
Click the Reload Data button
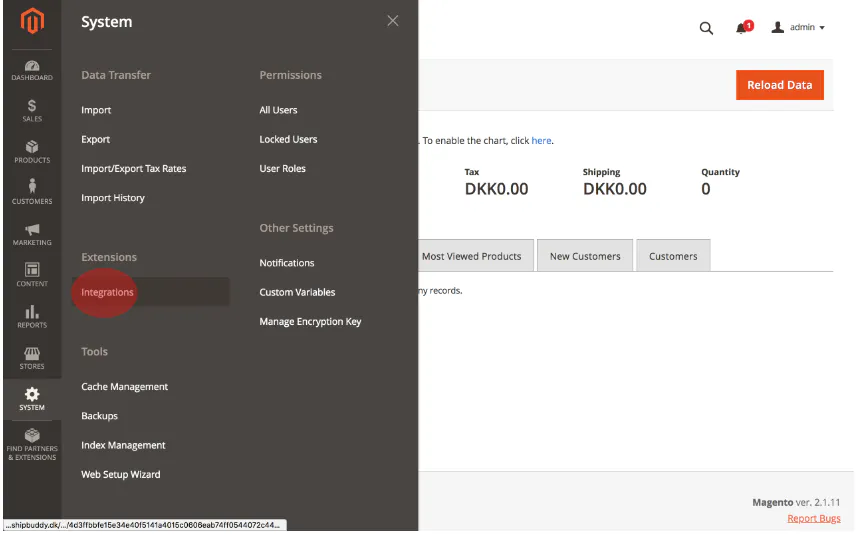780,85
